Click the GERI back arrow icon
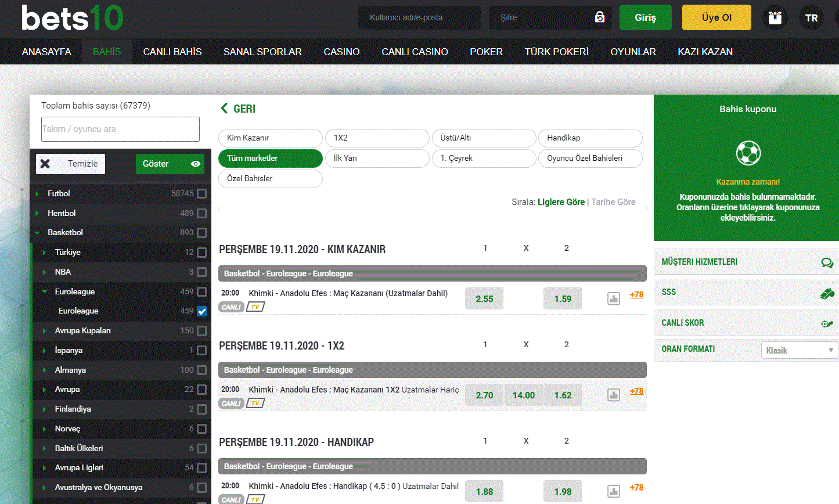 (x=224, y=109)
